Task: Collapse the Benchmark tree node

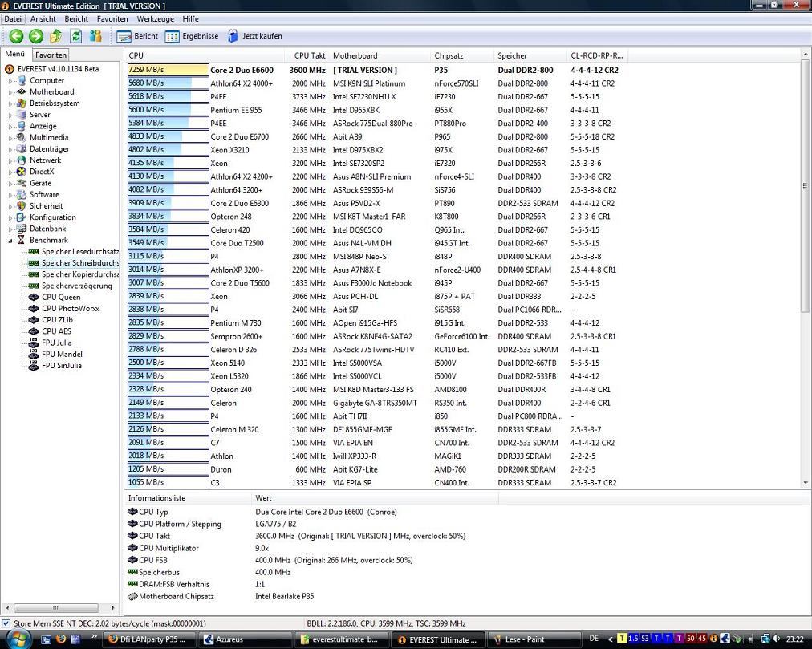Action: pyautogui.click(x=10, y=241)
